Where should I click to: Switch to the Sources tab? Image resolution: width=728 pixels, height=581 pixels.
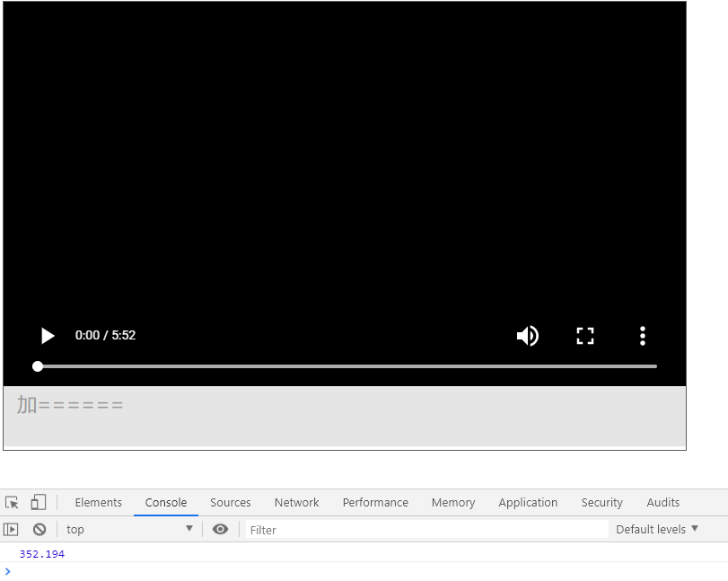(x=230, y=502)
